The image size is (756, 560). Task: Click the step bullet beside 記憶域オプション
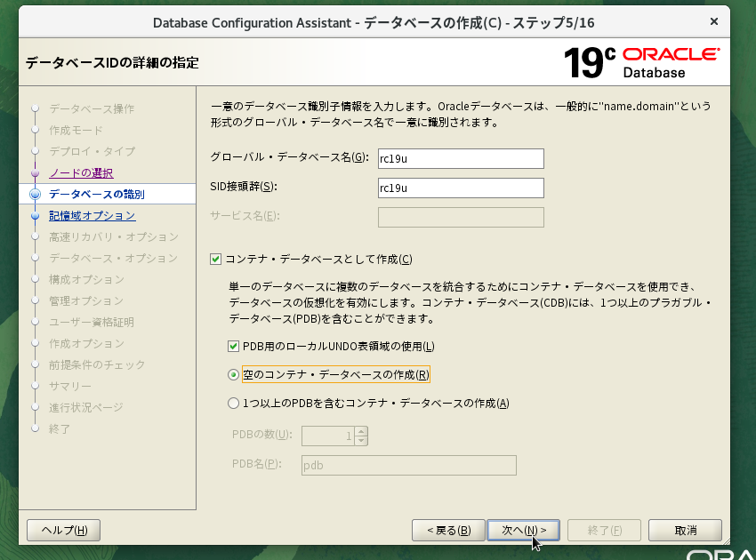point(36,216)
